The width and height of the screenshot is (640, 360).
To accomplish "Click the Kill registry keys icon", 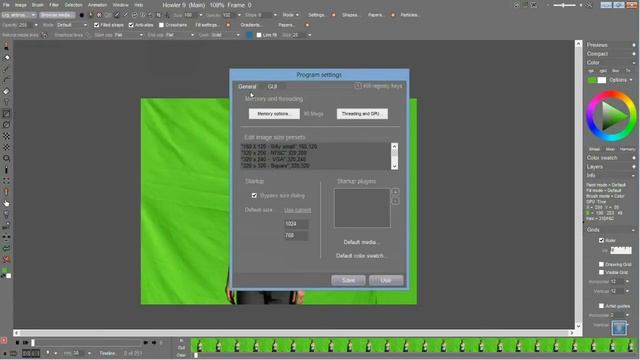I will click(x=358, y=86).
